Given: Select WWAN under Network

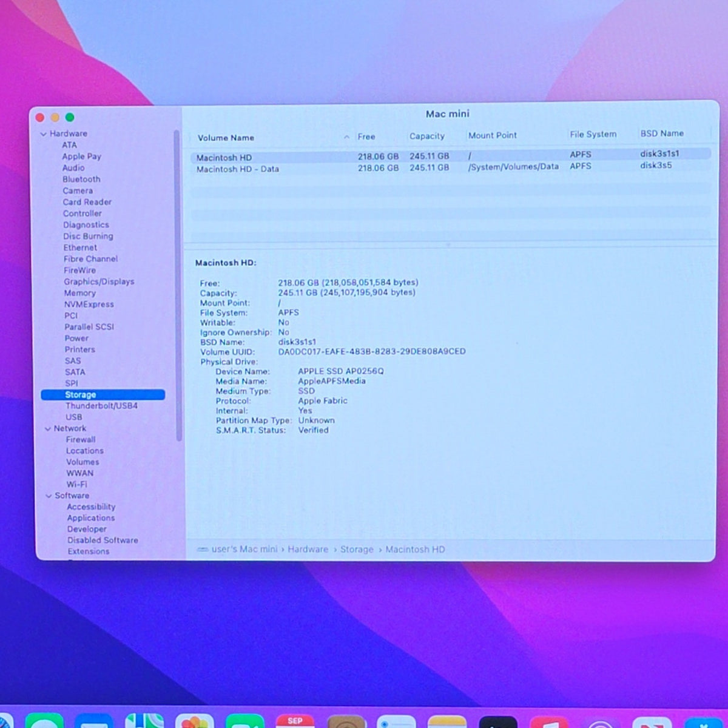Looking at the screenshot, I should (79, 474).
